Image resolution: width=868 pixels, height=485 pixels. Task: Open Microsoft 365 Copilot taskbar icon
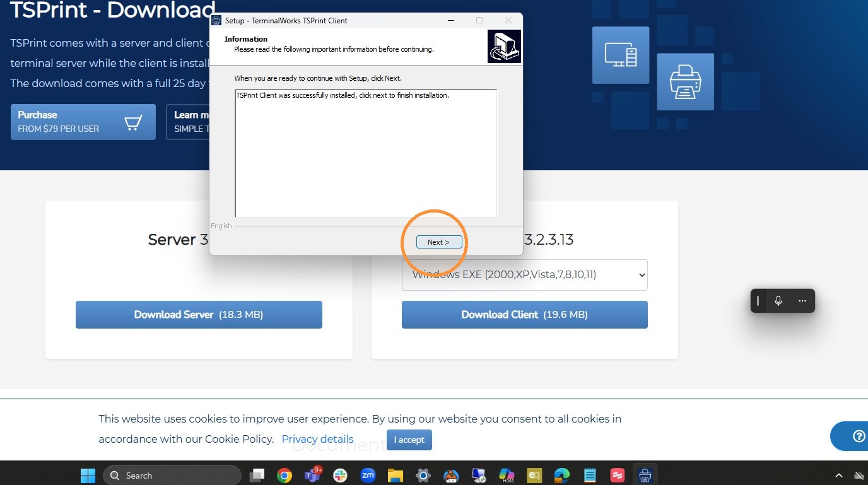coord(507,476)
